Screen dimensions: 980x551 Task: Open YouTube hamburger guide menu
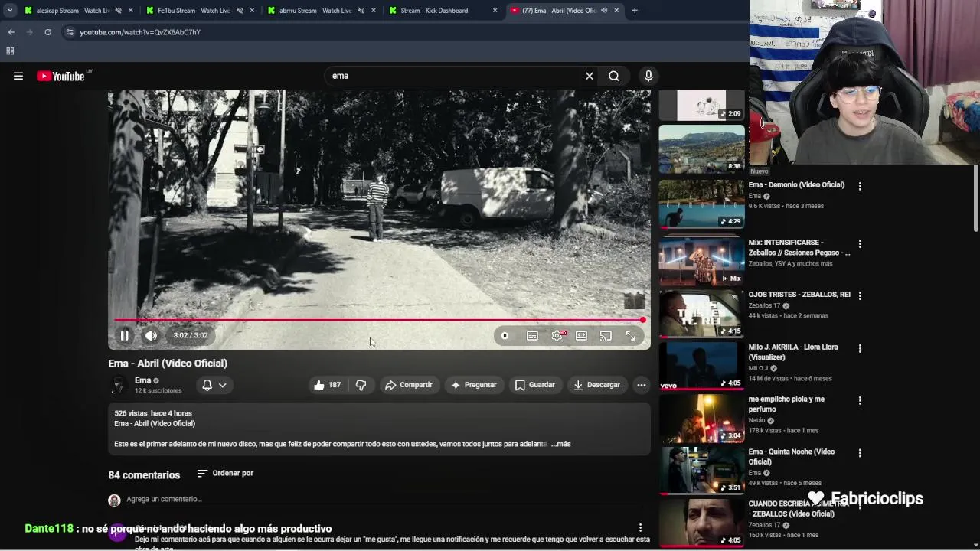pyautogui.click(x=18, y=76)
